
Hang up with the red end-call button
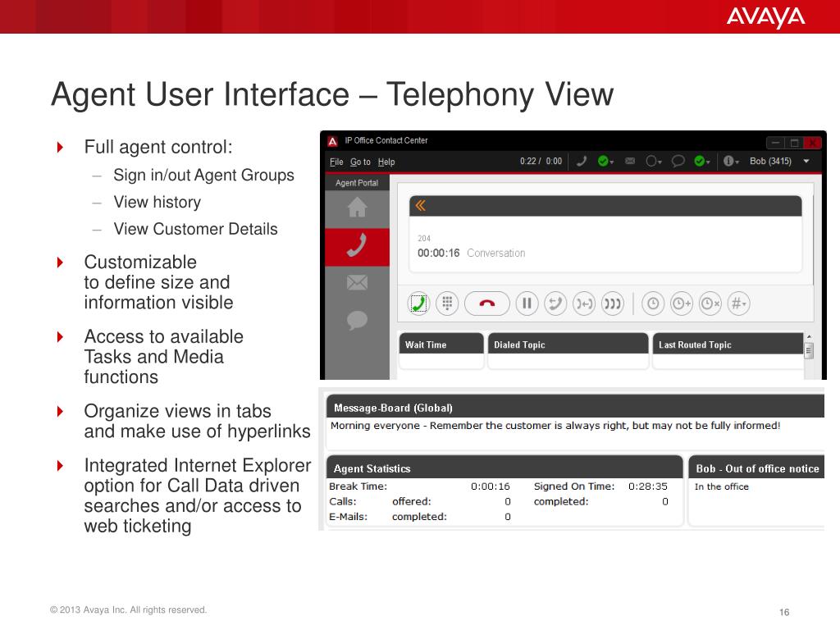pyautogui.click(x=487, y=304)
